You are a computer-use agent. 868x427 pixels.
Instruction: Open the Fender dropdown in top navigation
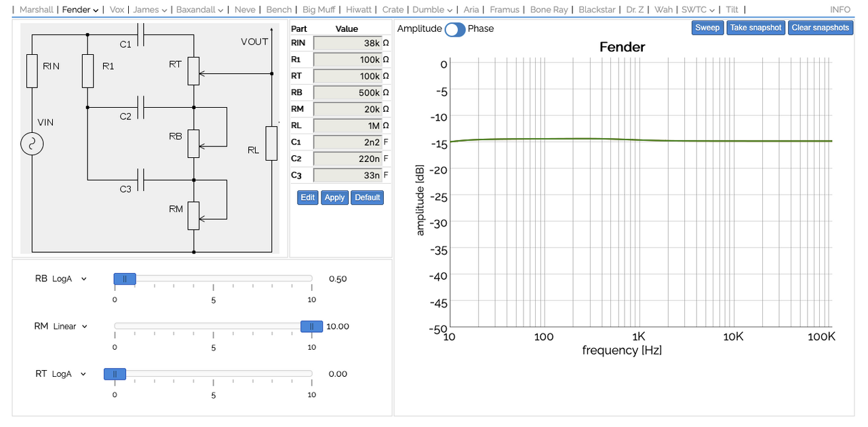click(80, 9)
